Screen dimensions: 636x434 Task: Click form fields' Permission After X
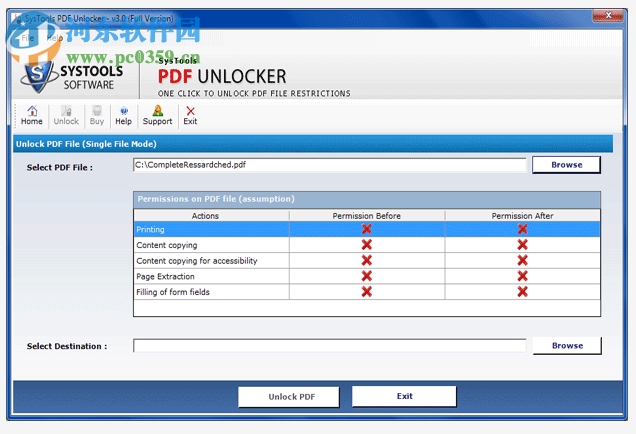tap(522, 292)
